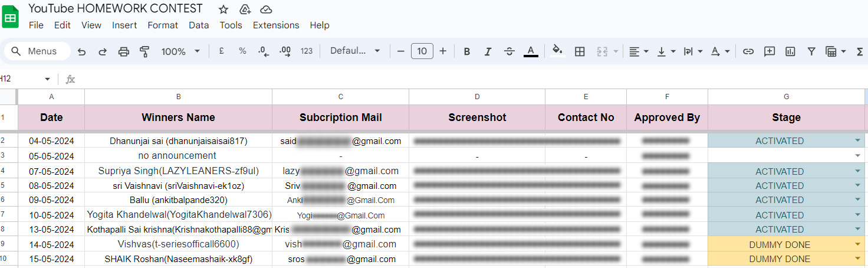Star this YouTube HOMEWORK CONTEST document
868x268 pixels.
[223, 9]
